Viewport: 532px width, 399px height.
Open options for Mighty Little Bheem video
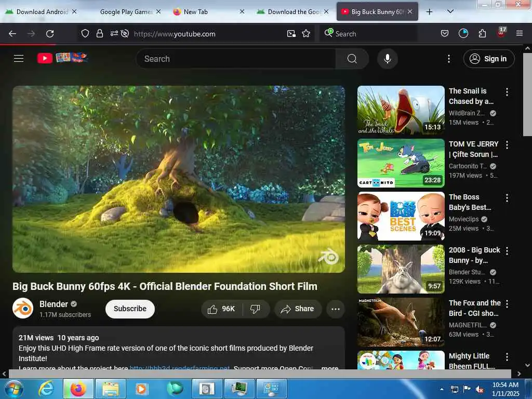pos(507,356)
